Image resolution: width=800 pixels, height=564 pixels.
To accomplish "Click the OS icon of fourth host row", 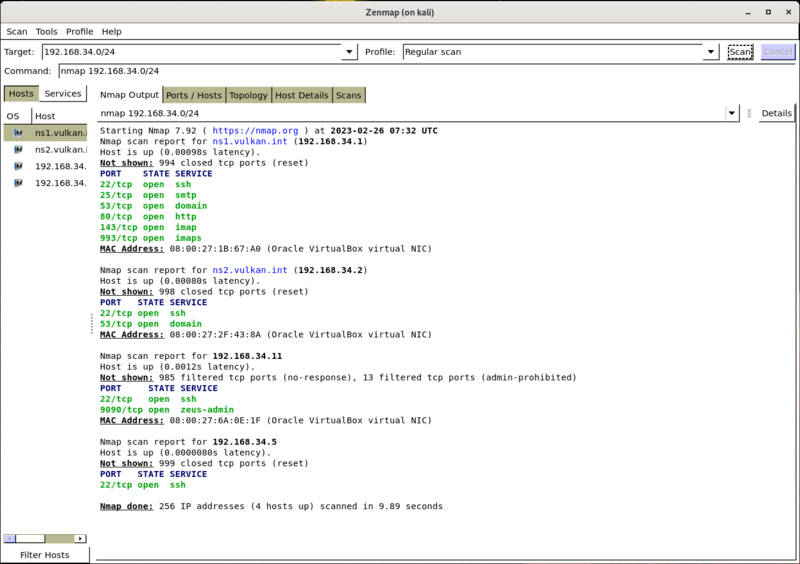I will (18, 184).
